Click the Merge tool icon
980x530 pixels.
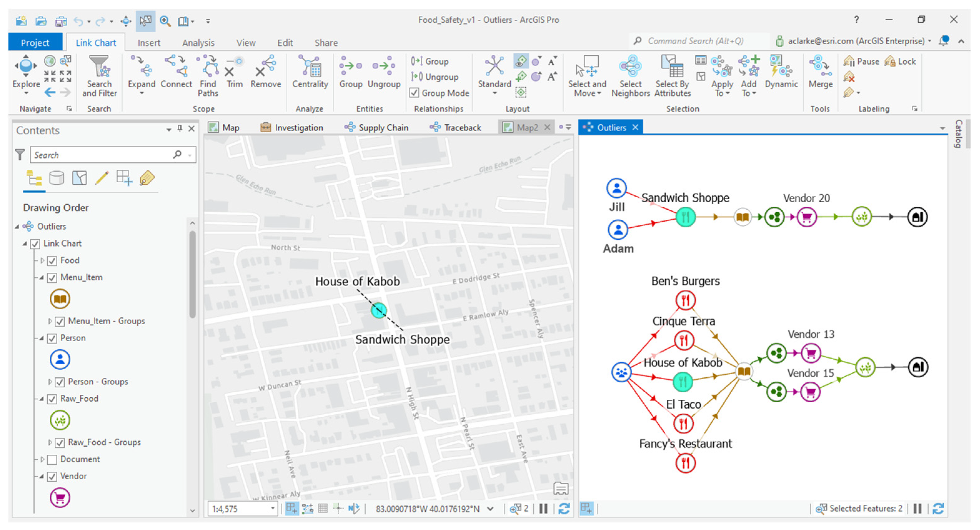point(820,72)
